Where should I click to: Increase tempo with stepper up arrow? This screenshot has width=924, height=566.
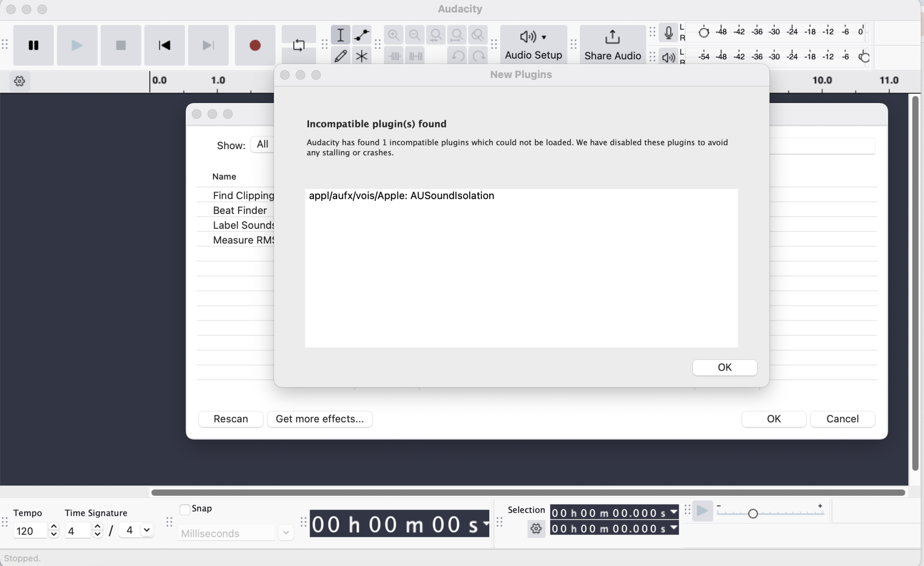(54, 526)
